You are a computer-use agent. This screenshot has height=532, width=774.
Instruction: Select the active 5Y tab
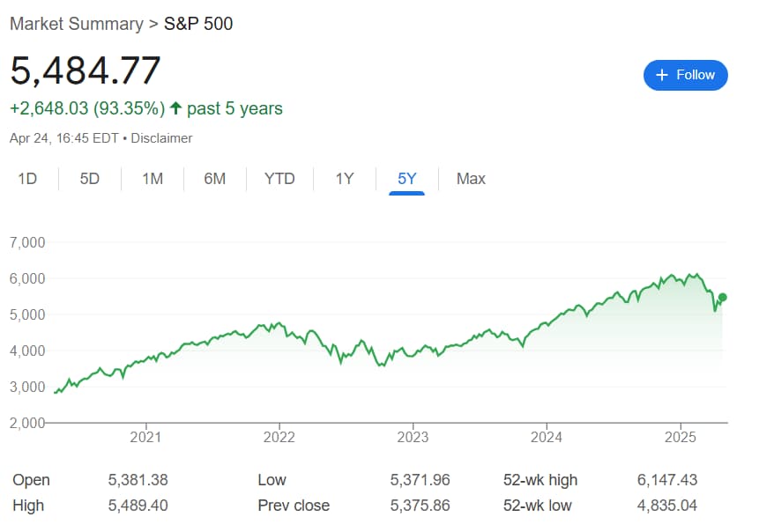pos(406,178)
